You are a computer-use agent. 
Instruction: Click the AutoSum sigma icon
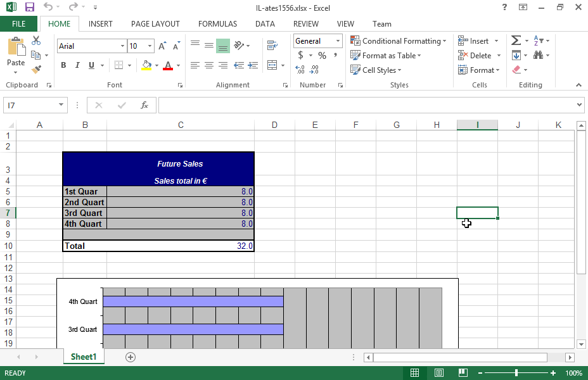pos(516,41)
